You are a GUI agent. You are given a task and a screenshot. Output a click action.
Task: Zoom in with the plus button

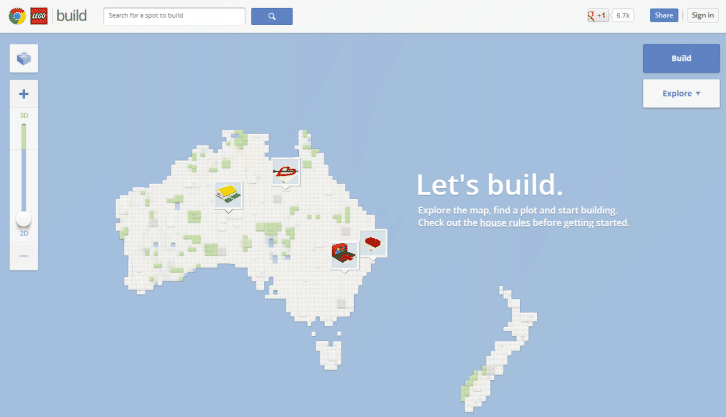click(x=24, y=94)
